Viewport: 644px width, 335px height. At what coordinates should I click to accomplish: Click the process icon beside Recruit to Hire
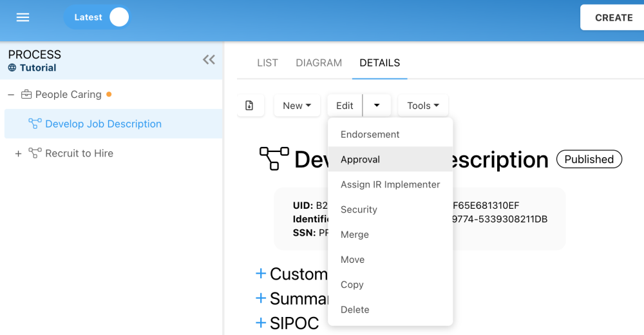pos(35,153)
